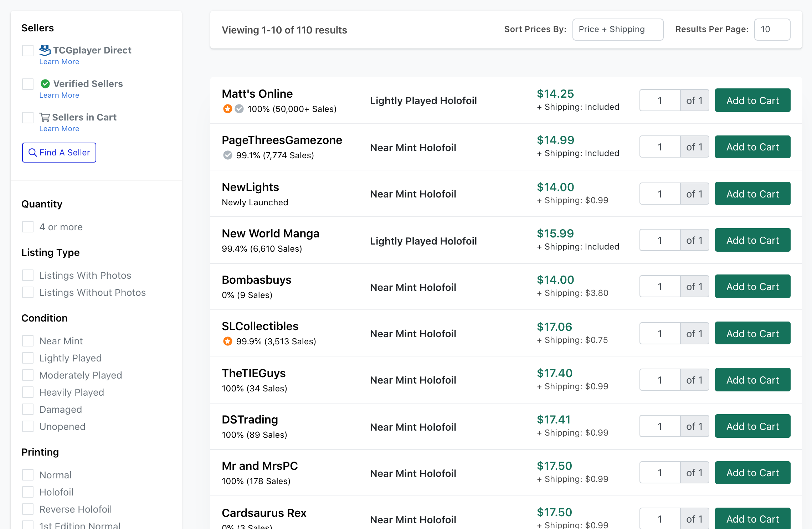812x529 pixels.
Task: Open the Cardsaurus Rex seller name
Action: (x=264, y=513)
